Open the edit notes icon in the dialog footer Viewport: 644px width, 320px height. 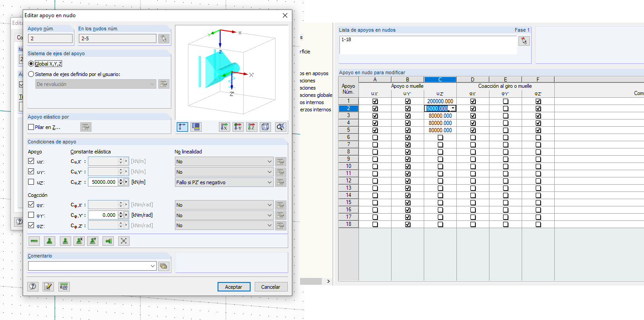pyautogui.click(x=48, y=287)
